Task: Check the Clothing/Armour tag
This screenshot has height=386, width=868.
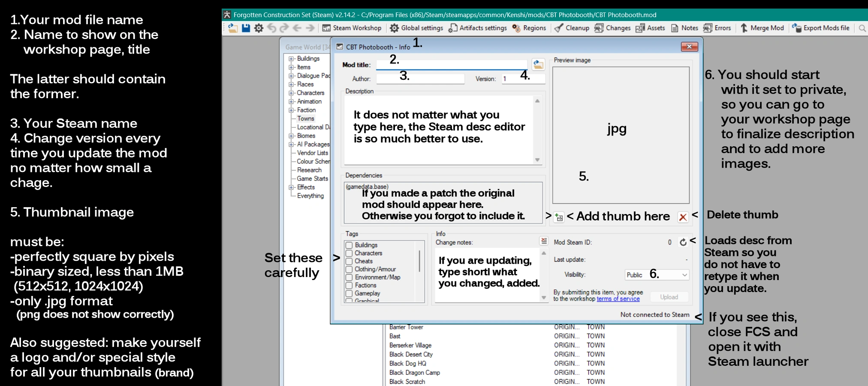Action: coord(349,269)
